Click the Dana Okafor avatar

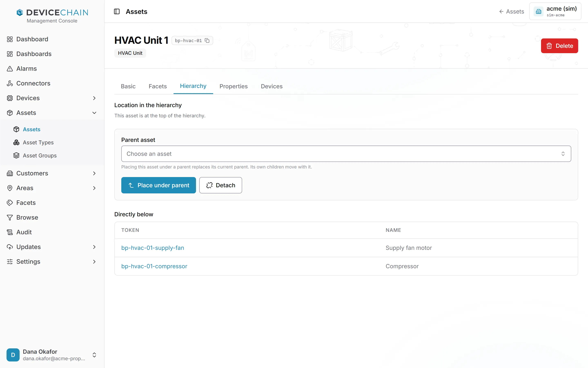pos(13,355)
